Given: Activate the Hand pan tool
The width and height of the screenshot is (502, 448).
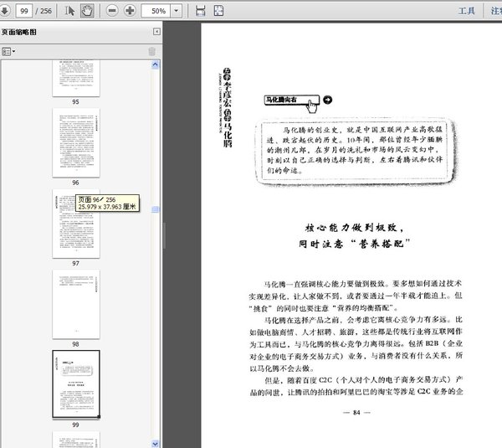Looking at the screenshot, I should pyautogui.click(x=87, y=11).
